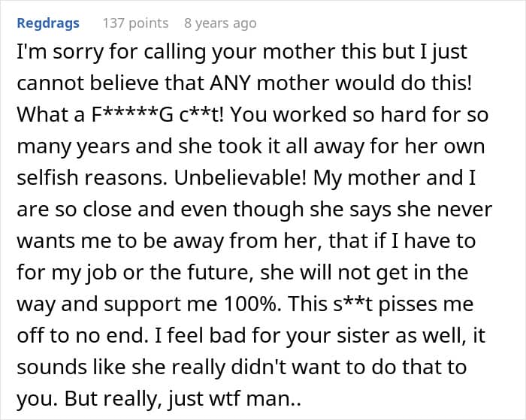This screenshot has height=420, width=526.
Task: Click the word Unbelievable! in the comment
Action: pyautogui.click(x=240, y=178)
